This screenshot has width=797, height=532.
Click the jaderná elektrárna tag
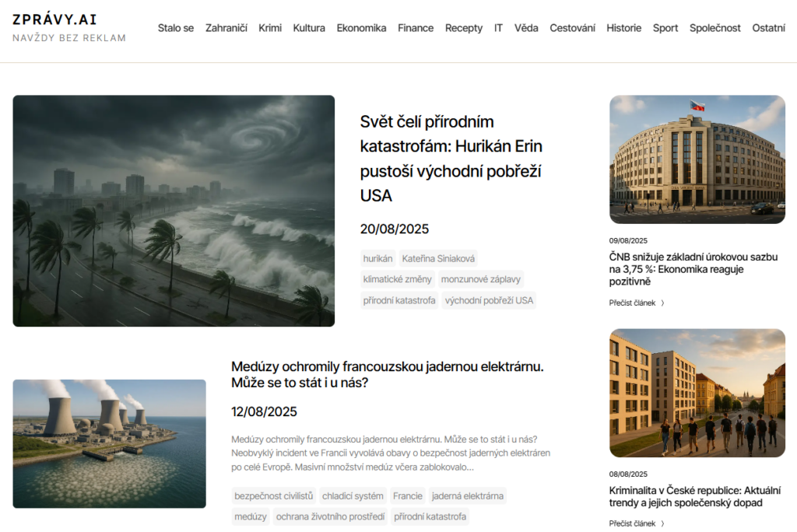tap(467, 496)
